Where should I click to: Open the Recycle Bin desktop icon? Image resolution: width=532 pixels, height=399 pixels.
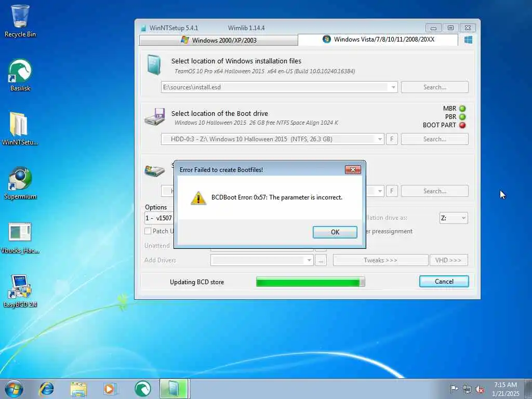20,21
